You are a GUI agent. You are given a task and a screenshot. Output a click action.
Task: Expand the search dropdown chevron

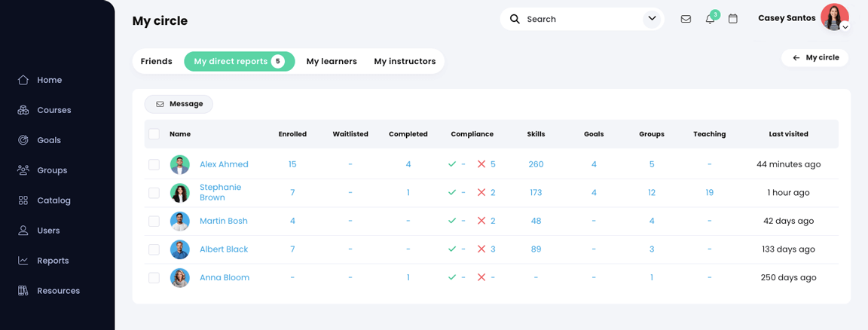coord(652,19)
